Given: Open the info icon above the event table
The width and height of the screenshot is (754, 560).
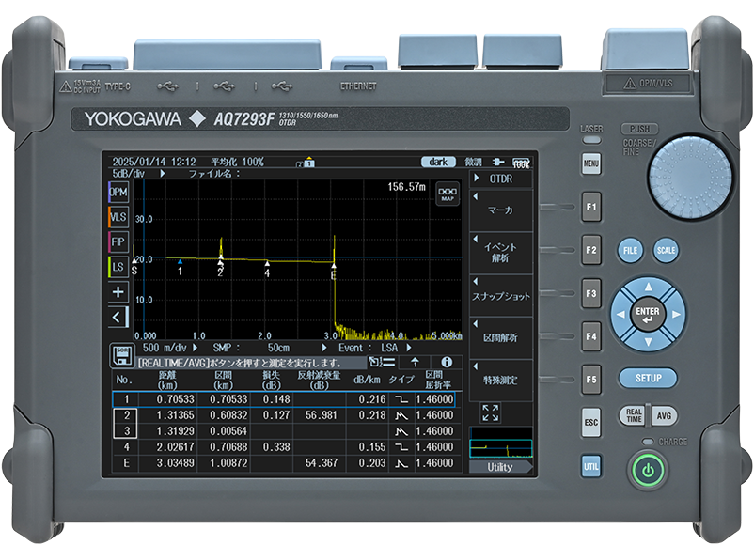Looking at the screenshot, I should click(x=447, y=361).
